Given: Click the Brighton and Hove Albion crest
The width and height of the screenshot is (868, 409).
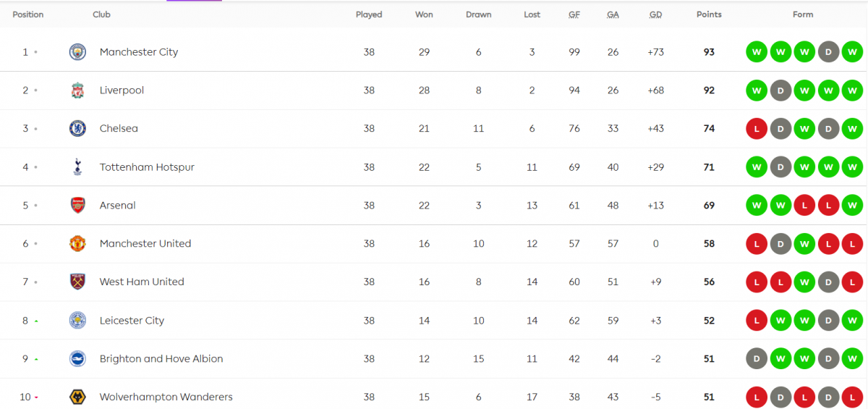Looking at the screenshot, I should pyautogui.click(x=77, y=359).
